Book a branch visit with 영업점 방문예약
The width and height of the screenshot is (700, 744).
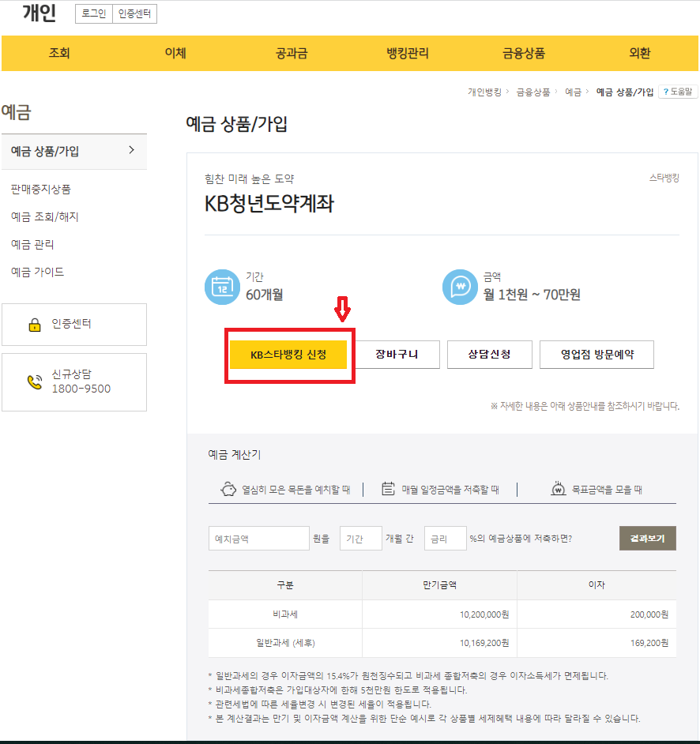pos(597,355)
